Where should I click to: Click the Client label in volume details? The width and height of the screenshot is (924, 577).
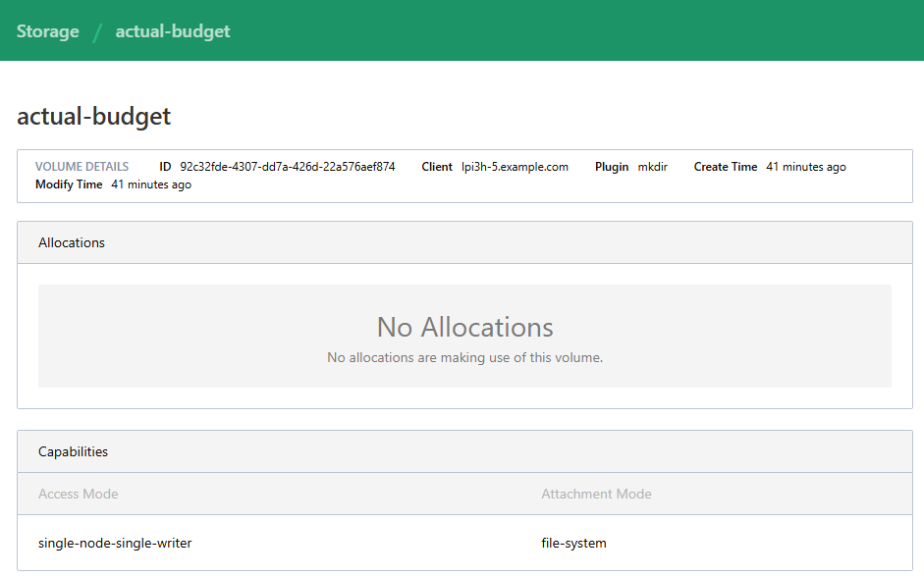pyautogui.click(x=437, y=167)
